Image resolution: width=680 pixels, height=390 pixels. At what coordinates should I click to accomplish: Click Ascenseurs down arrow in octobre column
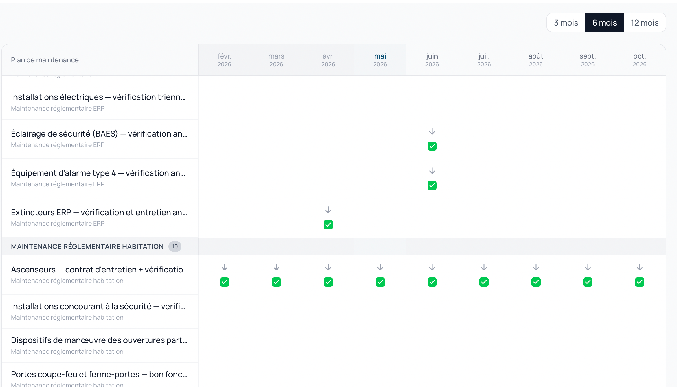pyautogui.click(x=639, y=267)
